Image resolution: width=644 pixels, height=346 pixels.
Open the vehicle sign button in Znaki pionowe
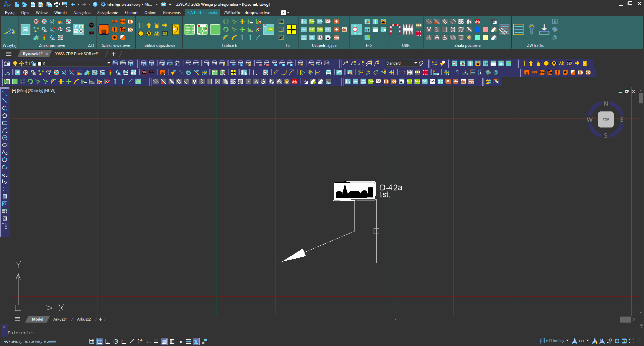point(25,29)
